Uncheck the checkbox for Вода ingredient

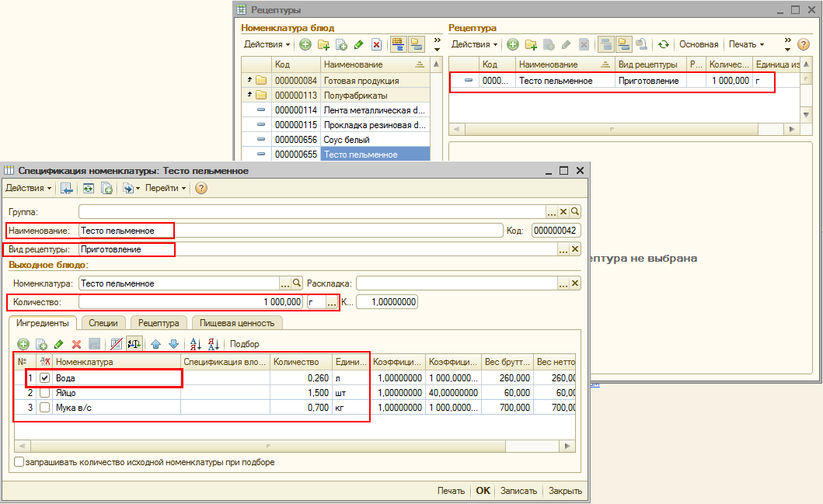45,378
